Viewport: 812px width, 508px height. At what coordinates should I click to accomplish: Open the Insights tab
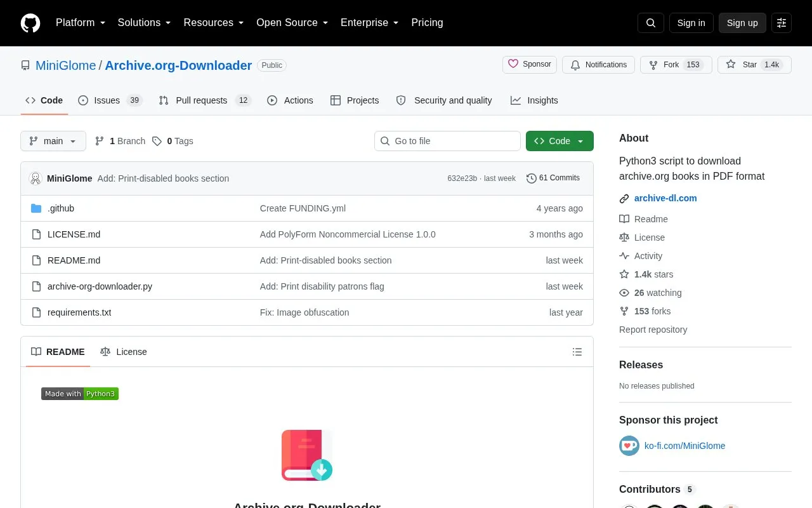534,100
